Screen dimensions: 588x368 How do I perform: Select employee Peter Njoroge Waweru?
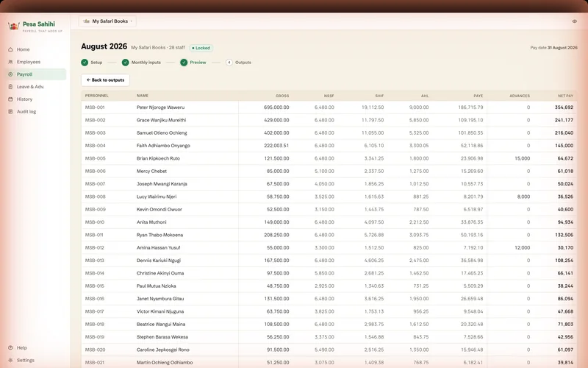pyautogui.click(x=160, y=107)
